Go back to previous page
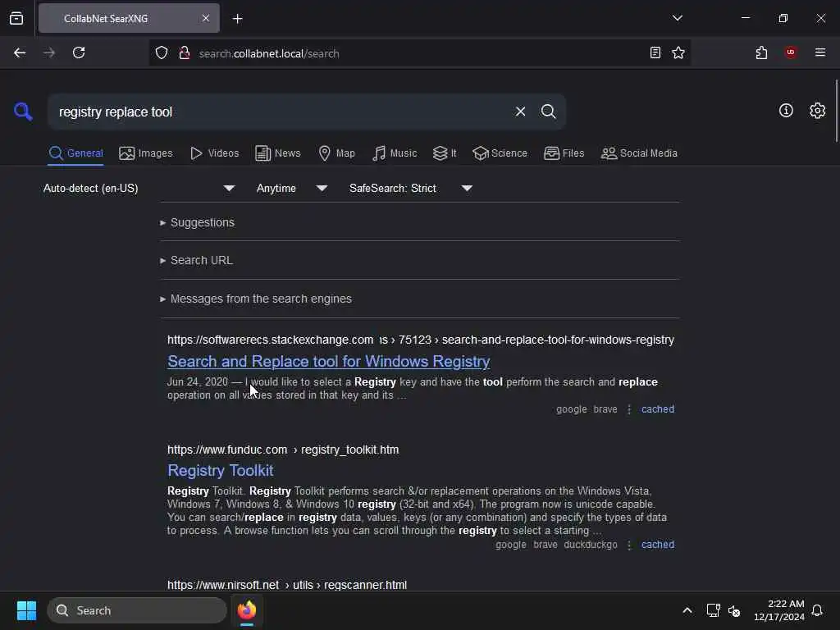Image resolution: width=840 pixels, height=630 pixels. pyautogui.click(x=20, y=53)
